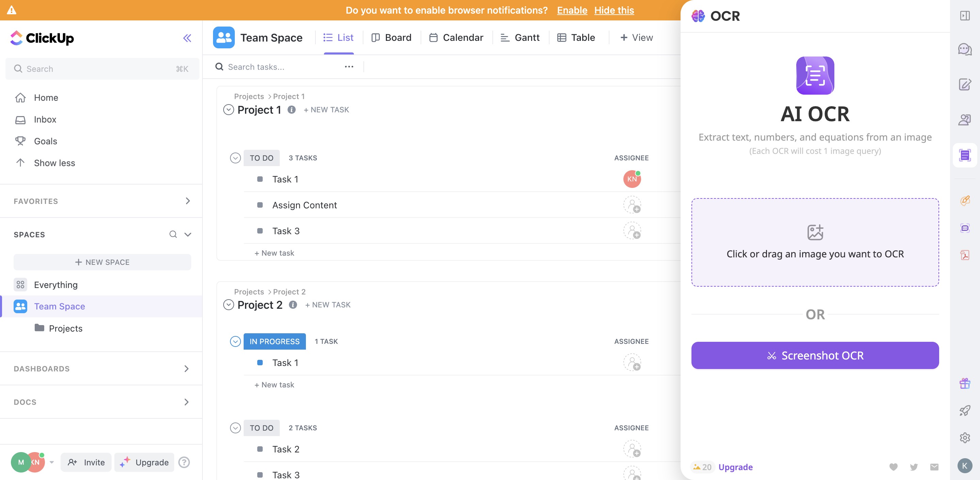Open the write/compose icon in right rail

click(965, 84)
